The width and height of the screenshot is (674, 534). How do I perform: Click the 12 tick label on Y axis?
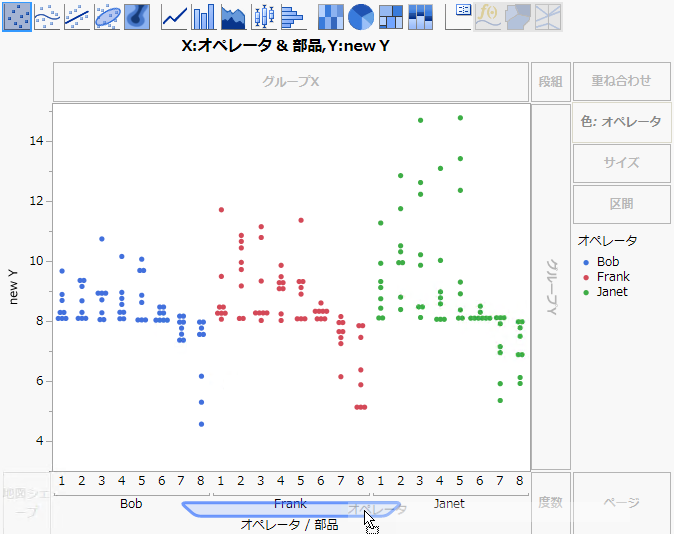[37, 201]
